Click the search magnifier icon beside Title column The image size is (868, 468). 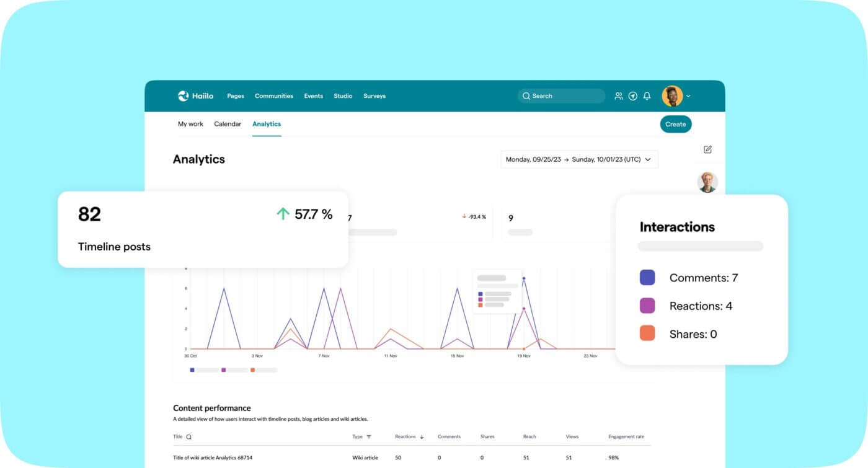pos(189,437)
